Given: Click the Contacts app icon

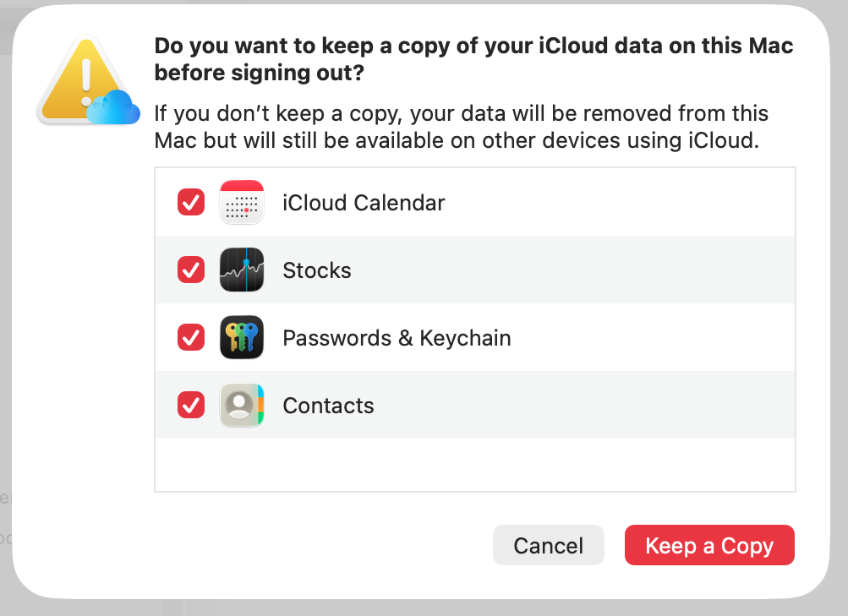Looking at the screenshot, I should (x=241, y=405).
